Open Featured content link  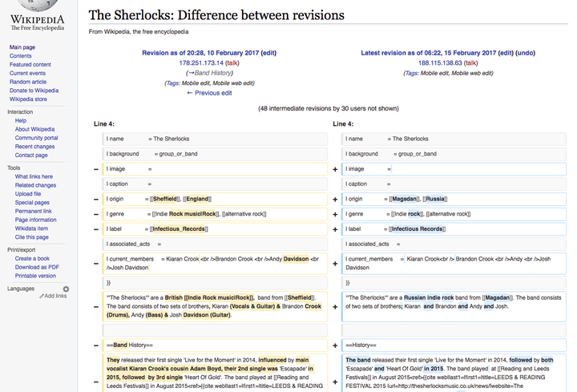pos(30,64)
